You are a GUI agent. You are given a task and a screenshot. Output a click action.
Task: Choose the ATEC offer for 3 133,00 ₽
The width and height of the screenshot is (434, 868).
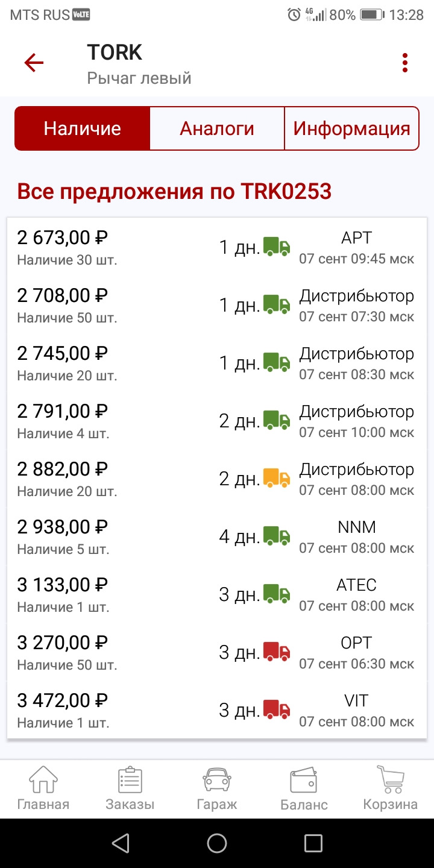[217, 595]
